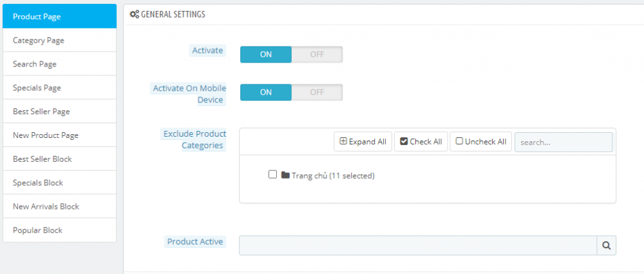Tick the Trang chủ category checkbox
The image size is (644, 274).
(x=272, y=175)
